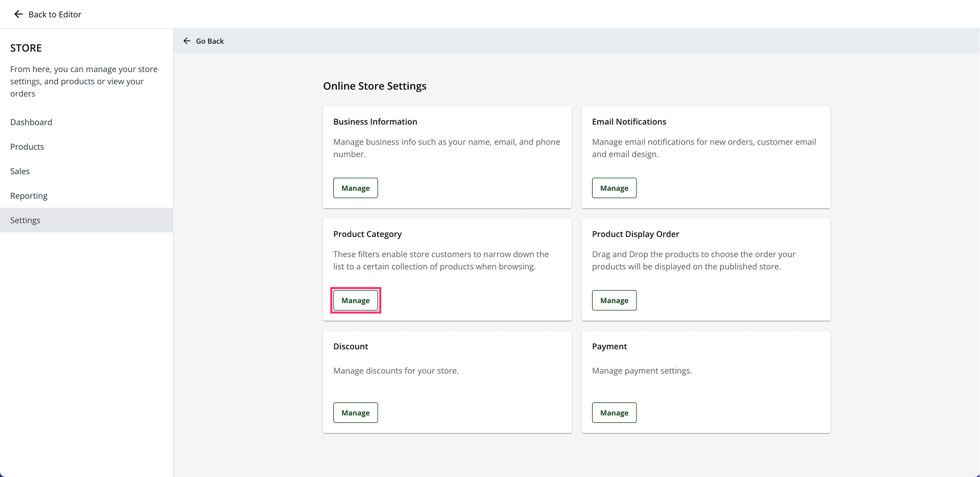Click Manage under Email Notifications
The width and height of the screenshot is (980, 477).
(614, 188)
